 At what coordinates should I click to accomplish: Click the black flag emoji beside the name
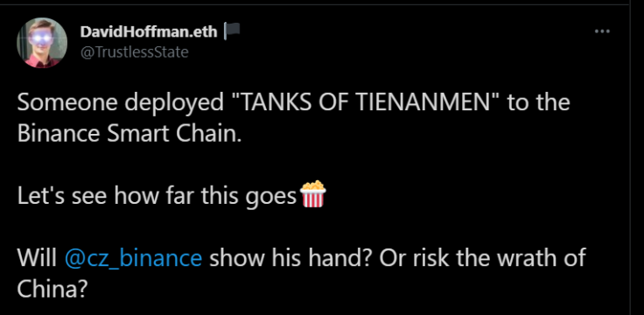click(x=232, y=31)
